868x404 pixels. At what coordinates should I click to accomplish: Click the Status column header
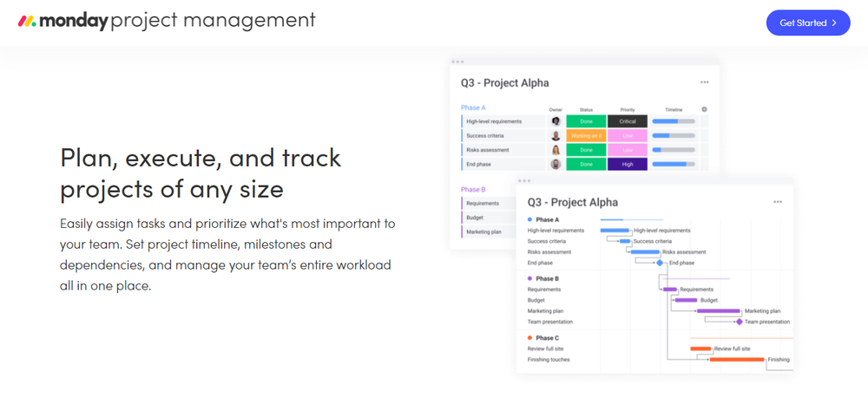click(x=586, y=109)
